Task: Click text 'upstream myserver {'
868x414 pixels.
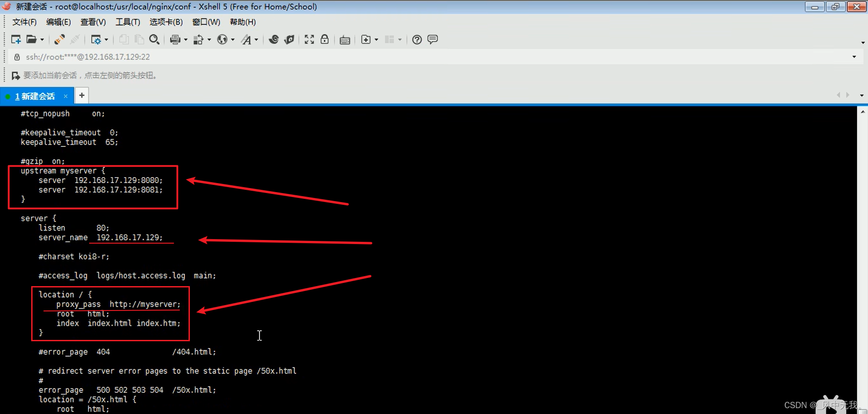Action: coord(63,171)
